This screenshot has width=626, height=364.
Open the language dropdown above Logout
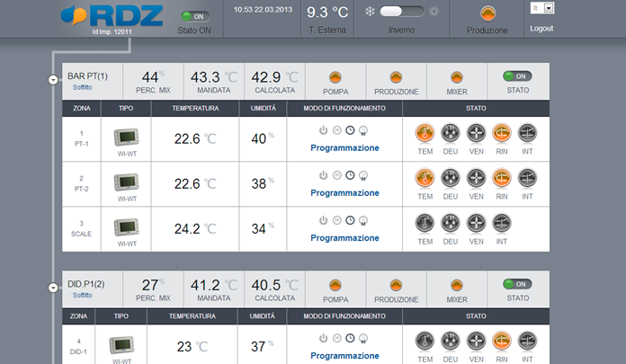549,7
